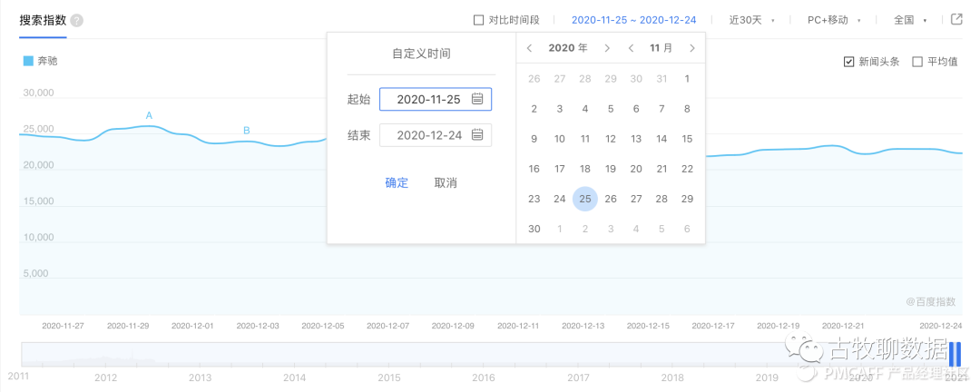Click the blue range slider handle
Viewport: 980px width, 392px height.
(x=955, y=355)
